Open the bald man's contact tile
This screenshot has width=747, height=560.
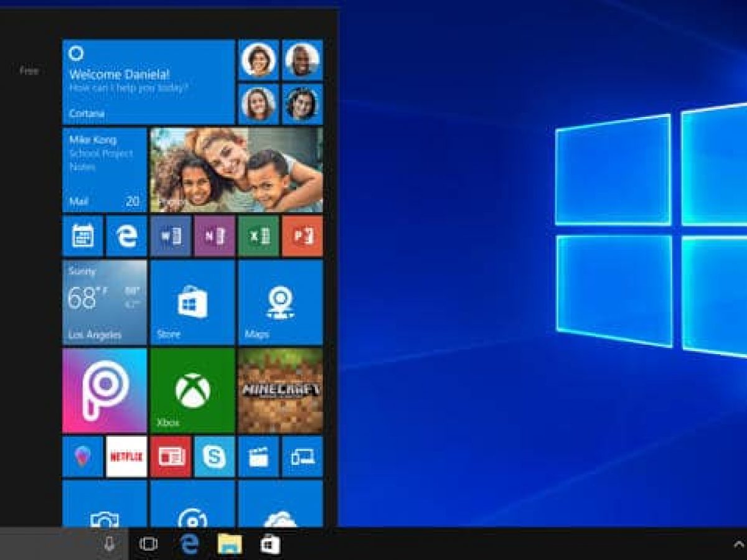pyautogui.click(x=303, y=60)
